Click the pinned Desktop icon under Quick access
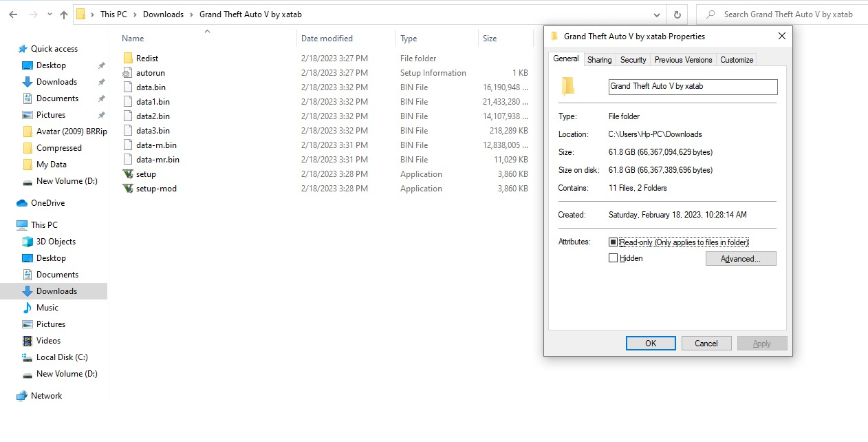The width and height of the screenshot is (868, 442). (x=28, y=65)
